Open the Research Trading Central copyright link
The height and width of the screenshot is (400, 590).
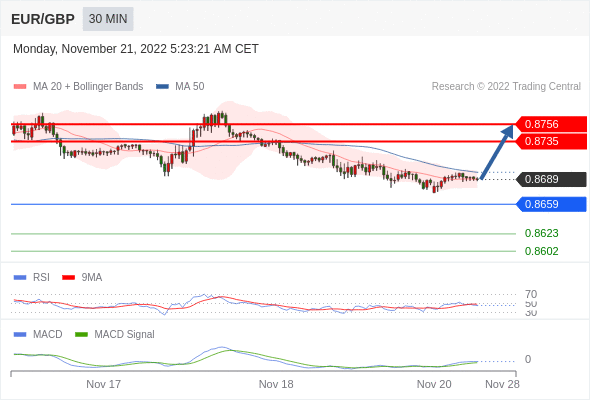tap(506, 87)
